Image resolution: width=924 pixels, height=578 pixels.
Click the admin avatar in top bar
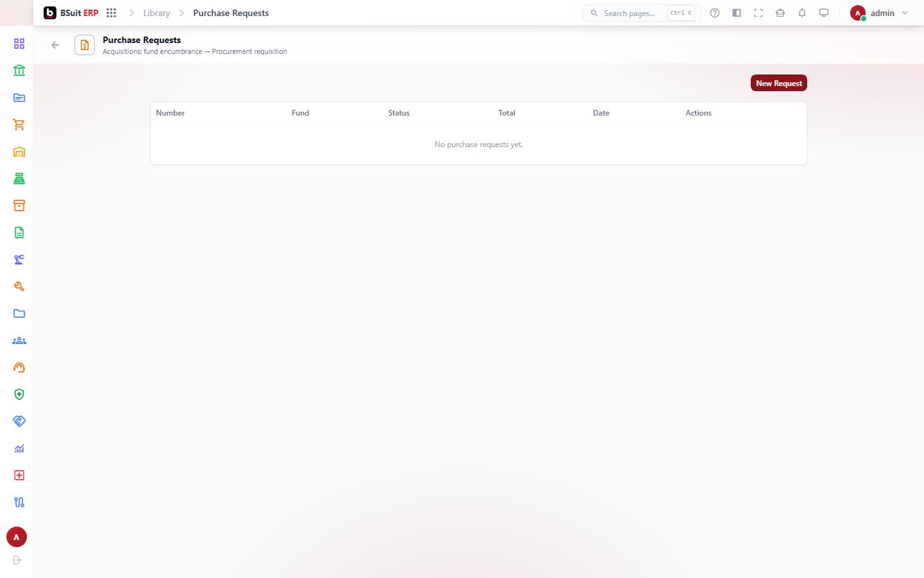tap(858, 13)
